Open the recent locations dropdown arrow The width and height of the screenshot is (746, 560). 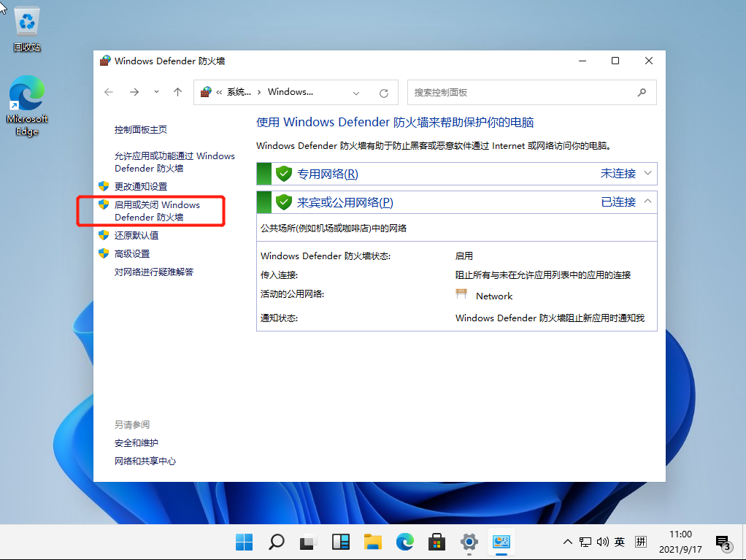click(156, 93)
